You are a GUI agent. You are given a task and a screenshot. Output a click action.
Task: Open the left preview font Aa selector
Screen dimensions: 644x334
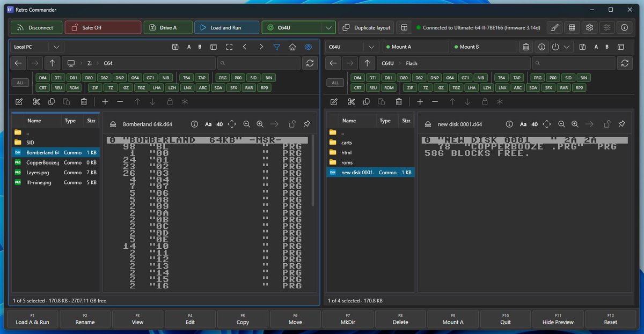(x=208, y=124)
